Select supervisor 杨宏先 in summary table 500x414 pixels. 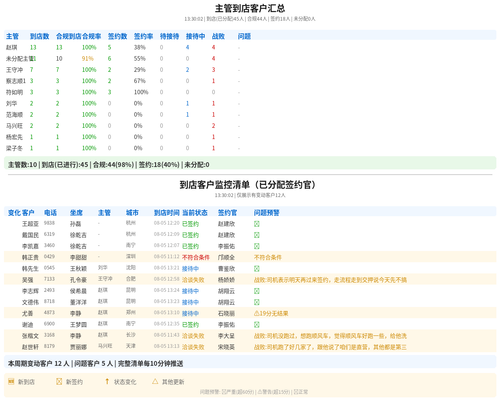coord(14,137)
